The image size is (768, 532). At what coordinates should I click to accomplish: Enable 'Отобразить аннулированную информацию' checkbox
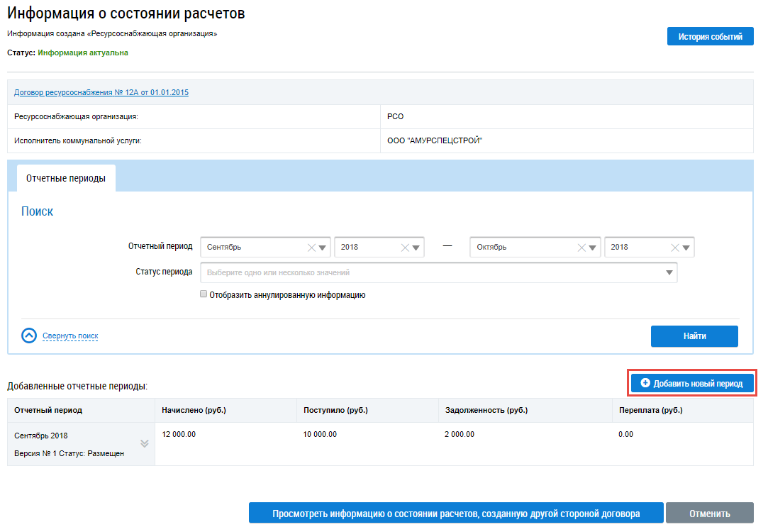[204, 294]
